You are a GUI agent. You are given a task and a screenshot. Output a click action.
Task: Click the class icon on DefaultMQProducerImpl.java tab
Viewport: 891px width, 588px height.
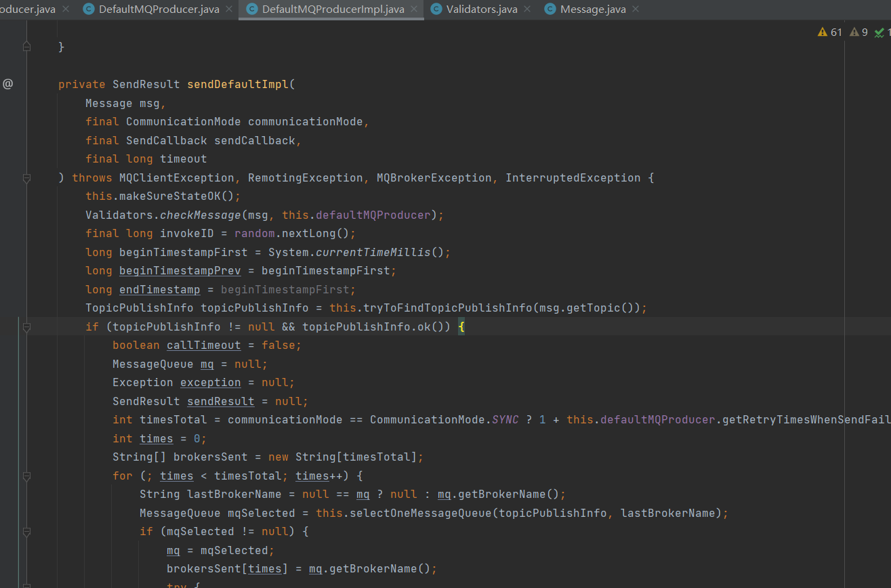251,9
